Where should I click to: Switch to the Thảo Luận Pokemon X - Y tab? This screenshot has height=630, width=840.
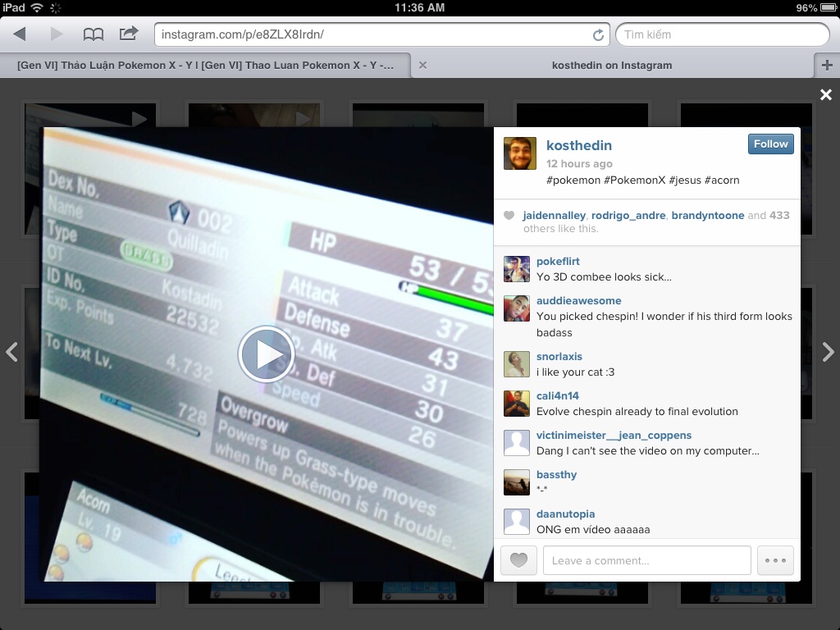pyautogui.click(x=206, y=66)
